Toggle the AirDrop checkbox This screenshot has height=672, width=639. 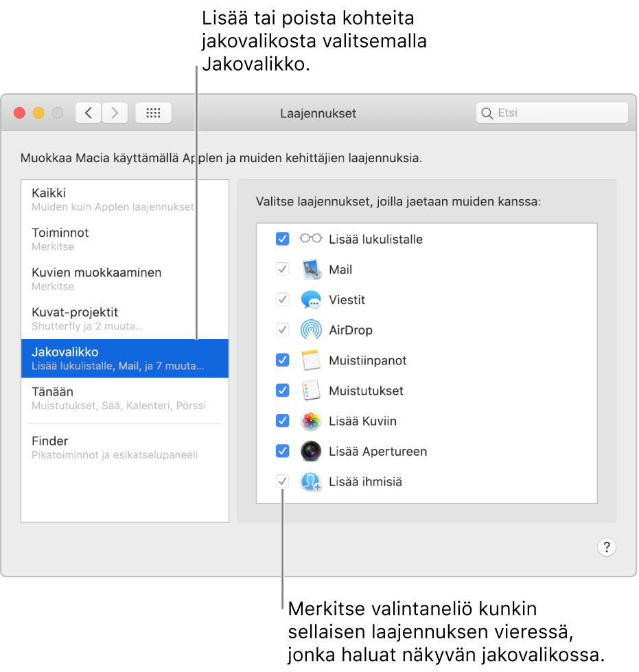point(282,330)
